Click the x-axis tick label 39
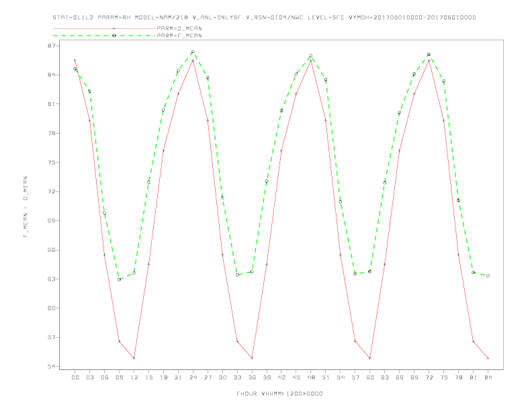 click(x=267, y=377)
